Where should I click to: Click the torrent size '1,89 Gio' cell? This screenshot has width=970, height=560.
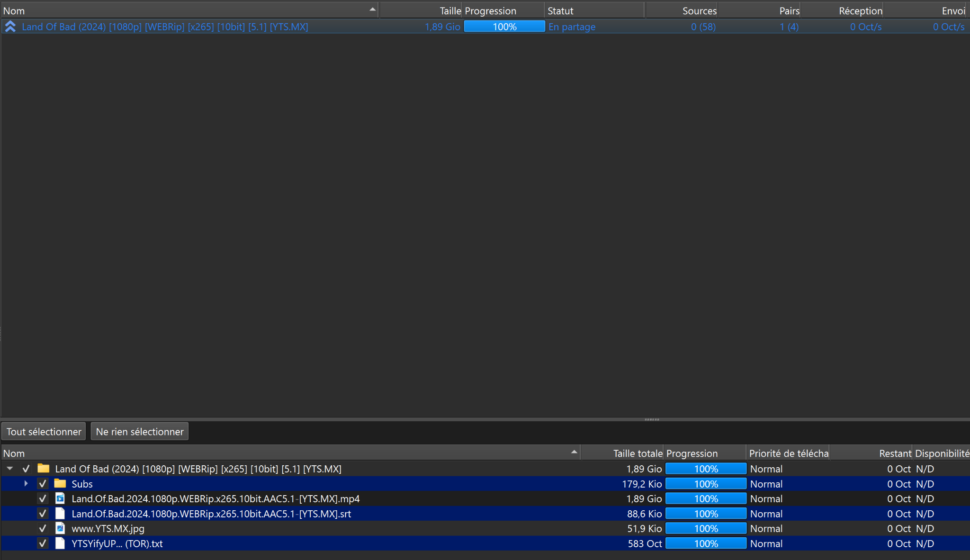click(x=442, y=27)
